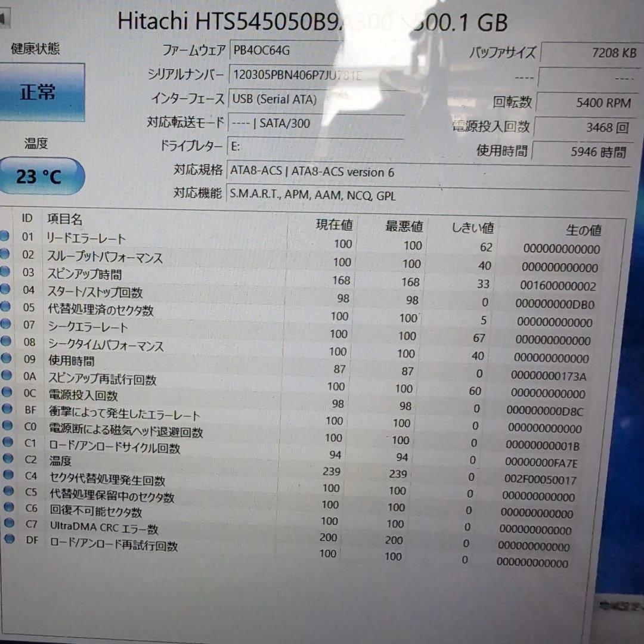Click the 項目名 column header
The width and height of the screenshot is (644, 644).
64,219
